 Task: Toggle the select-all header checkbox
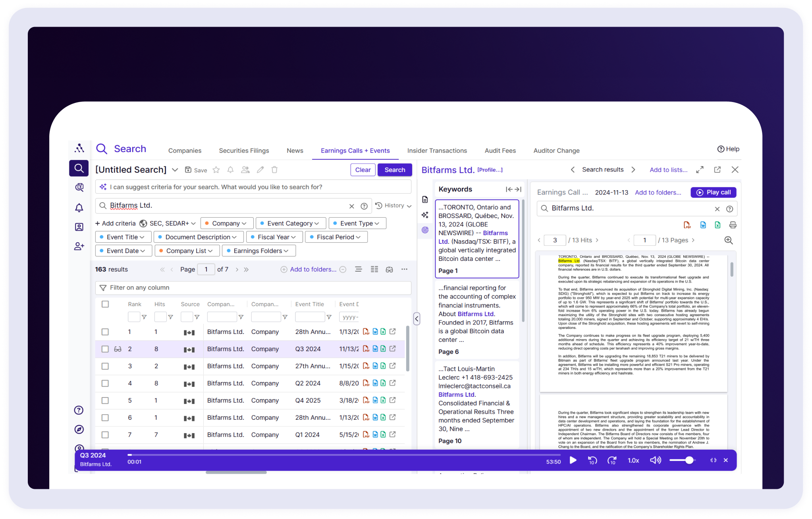[105, 304]
